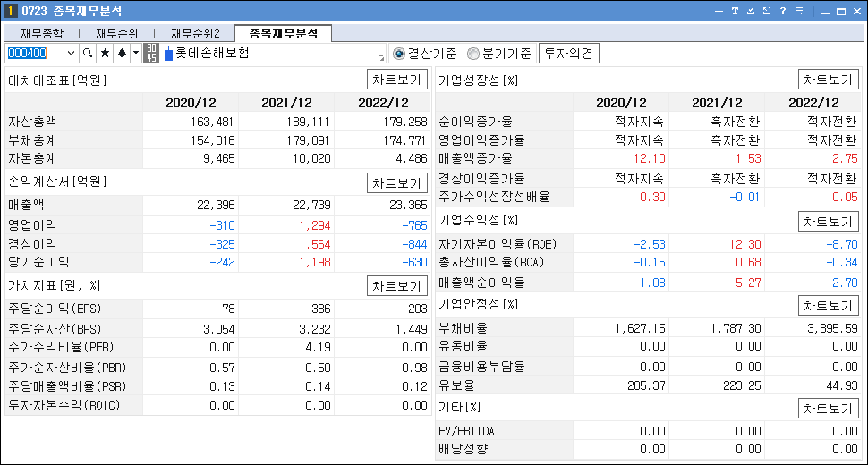Open the stock code dropdown arrow
The image size is (868, 465).
71,53
